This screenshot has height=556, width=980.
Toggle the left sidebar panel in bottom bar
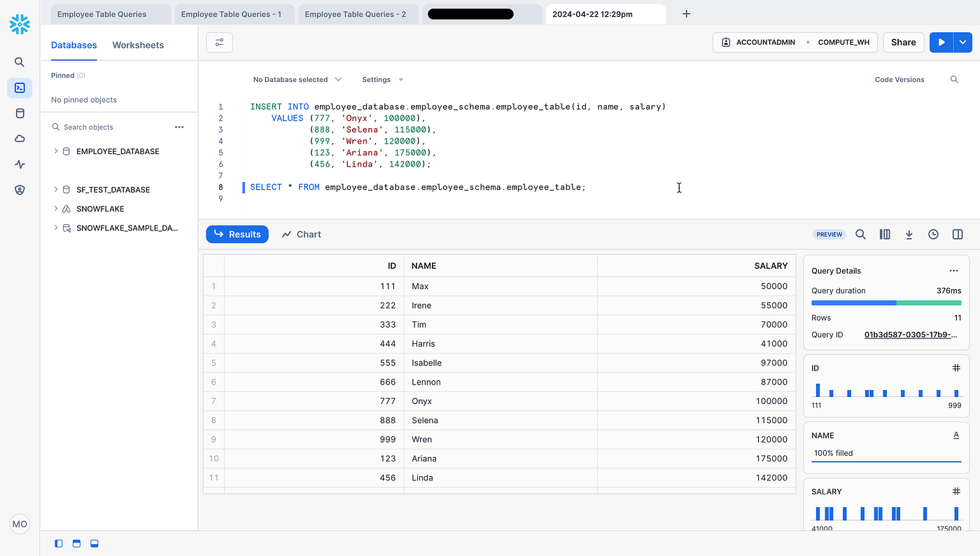point(59,543)
